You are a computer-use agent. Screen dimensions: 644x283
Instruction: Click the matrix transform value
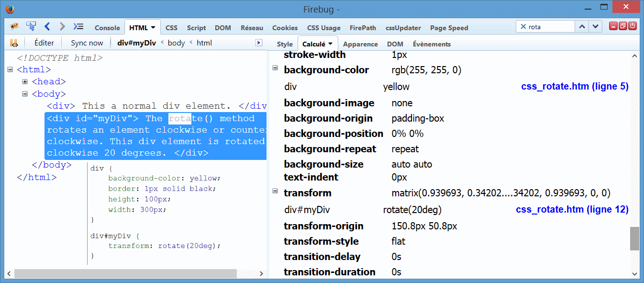click(x=501, y=193)
